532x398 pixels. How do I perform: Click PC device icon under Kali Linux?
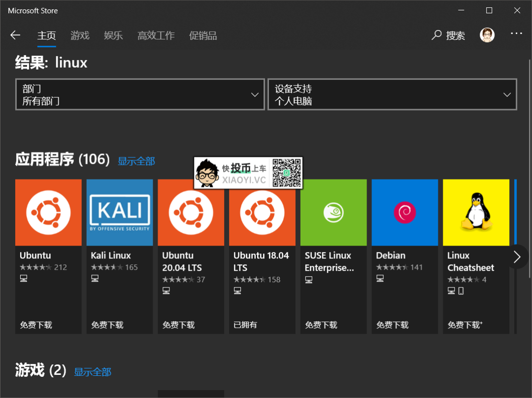[95, 279]
